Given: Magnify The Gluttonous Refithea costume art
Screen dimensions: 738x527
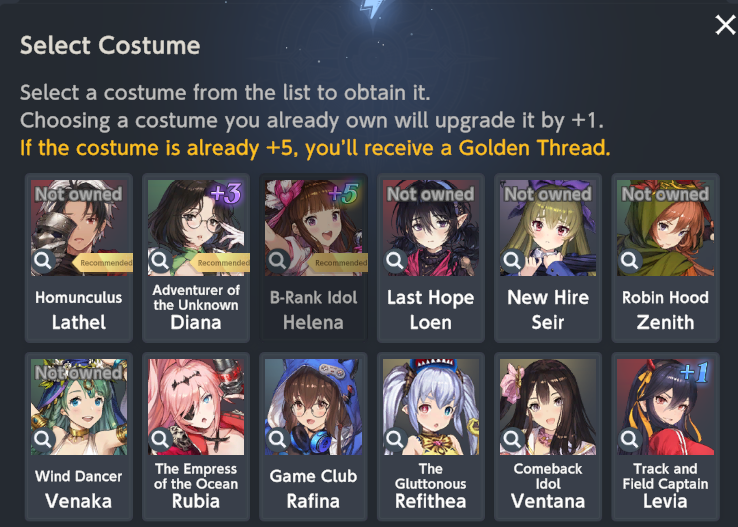Looking at the screenshot, I should click(x=395, y=439).
